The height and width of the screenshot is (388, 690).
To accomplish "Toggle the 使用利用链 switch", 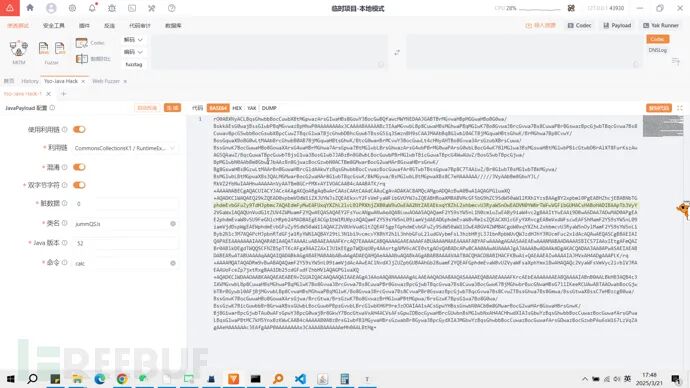I will pos(79,129).
